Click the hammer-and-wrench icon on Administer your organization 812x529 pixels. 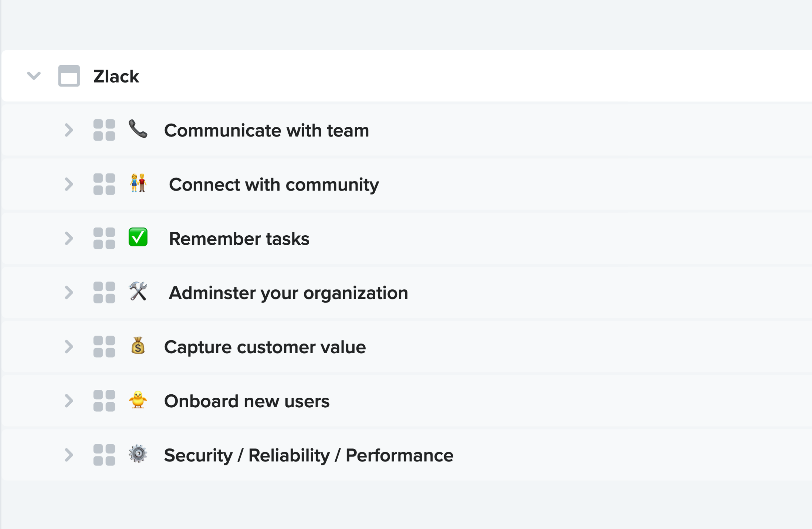138,292
